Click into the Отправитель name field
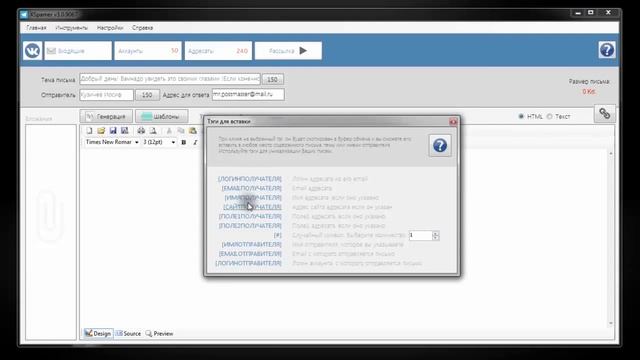640x360 pixels. click(106, 94)
